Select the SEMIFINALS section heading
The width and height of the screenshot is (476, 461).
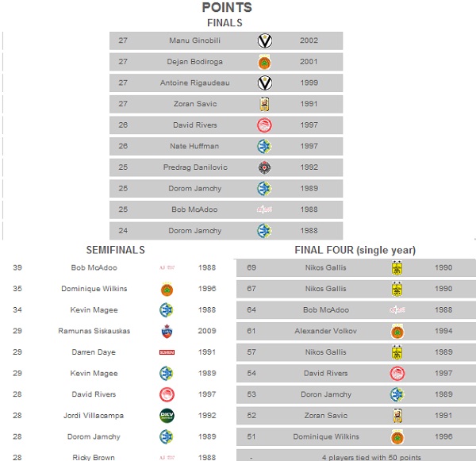coord(115,250)
